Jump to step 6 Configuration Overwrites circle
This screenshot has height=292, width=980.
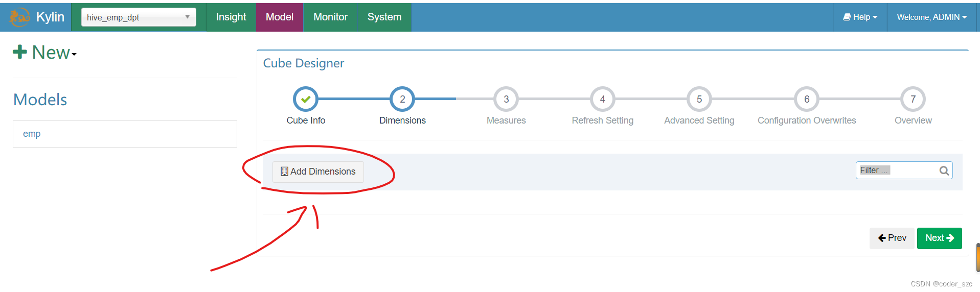pyautogui.click(x=807, y=99)
